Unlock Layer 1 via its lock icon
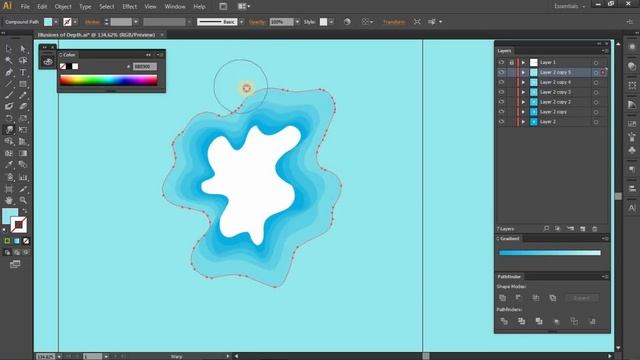Screen dimensions: 640x360 click(x=511, y=62)
